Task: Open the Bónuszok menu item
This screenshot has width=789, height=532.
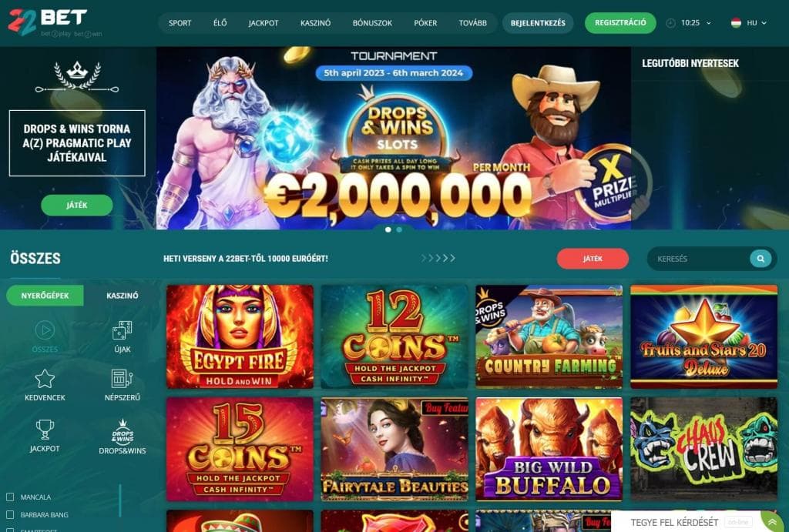Action: click(372, 23)
